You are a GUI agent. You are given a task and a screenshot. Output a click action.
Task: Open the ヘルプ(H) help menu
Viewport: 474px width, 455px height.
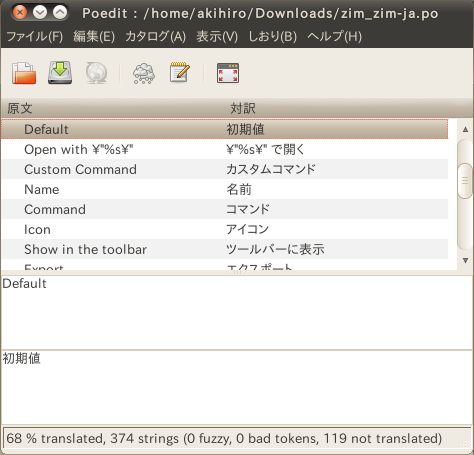pos(334,36)
